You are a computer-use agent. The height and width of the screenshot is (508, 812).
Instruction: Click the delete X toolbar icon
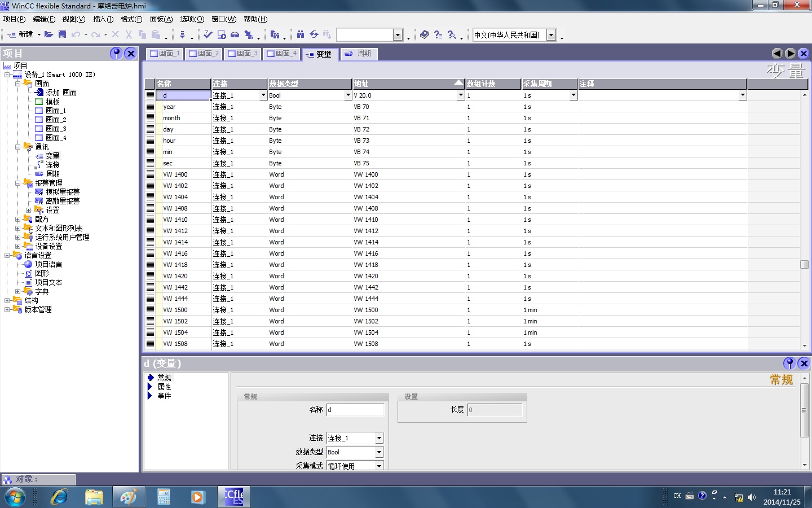[x=116, y=35]
